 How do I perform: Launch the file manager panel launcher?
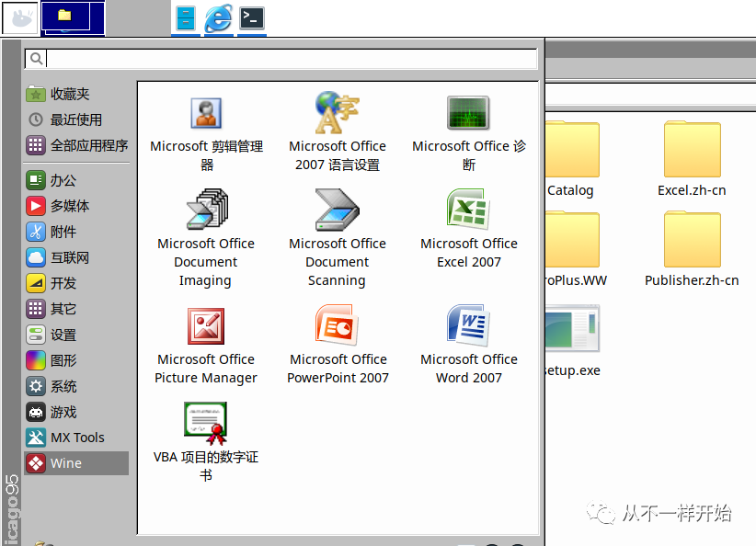tap(186, 18)
